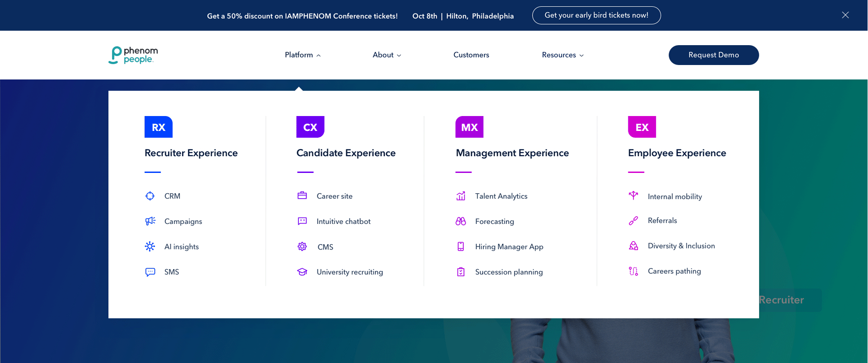Image resolution: width=868 pixels, height=363 pixels.
Task: Open the About menu item
Action: coord(383,55)
